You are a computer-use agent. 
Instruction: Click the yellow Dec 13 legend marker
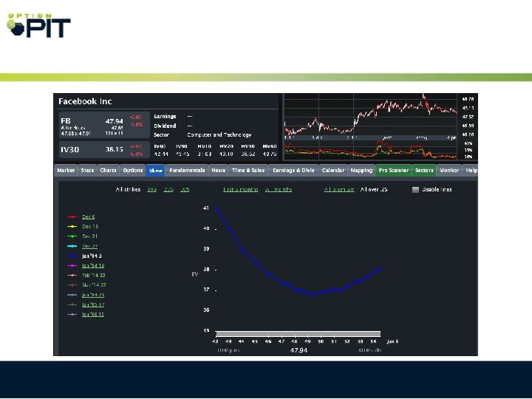[72, 227]
